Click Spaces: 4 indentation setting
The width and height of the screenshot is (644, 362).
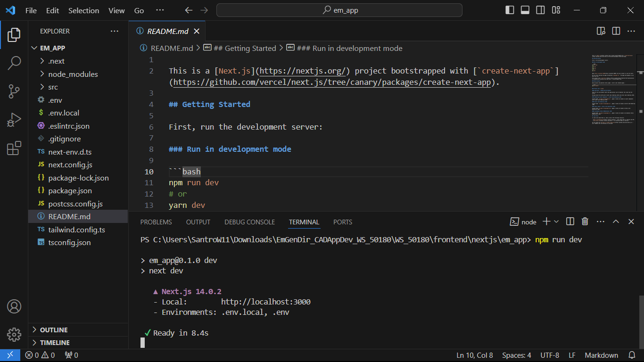pos(516,355)
